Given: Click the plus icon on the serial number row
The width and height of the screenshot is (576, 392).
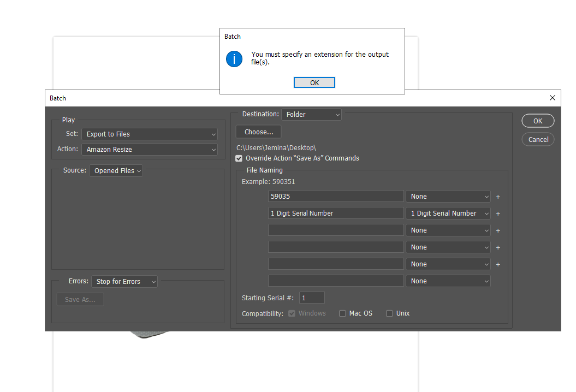Looking at the screenshot, I should tap(497, 213).
